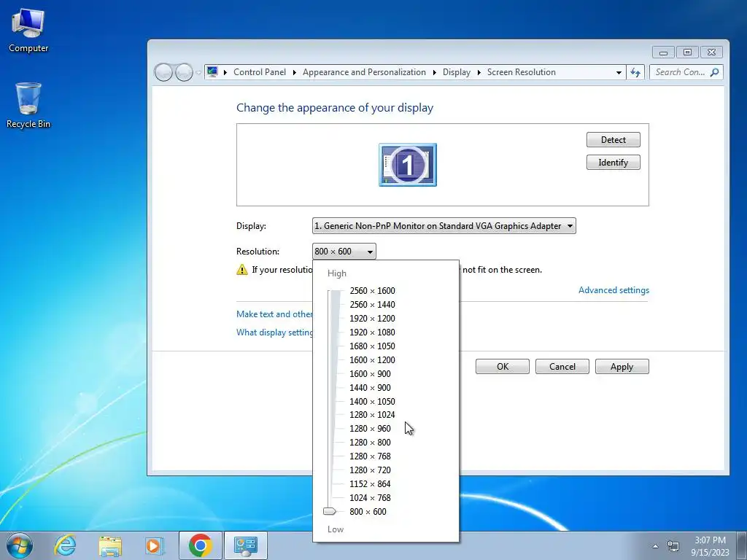Click the Apply button

pos(622,366)
